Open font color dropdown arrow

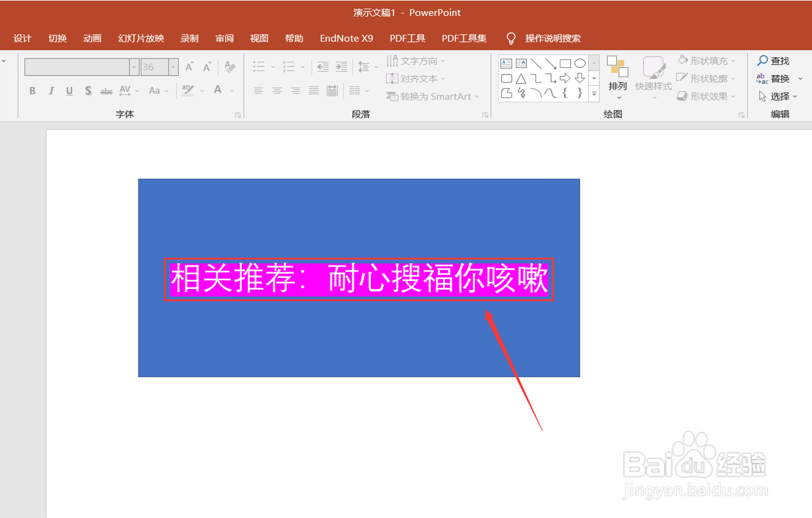(232, 91)
